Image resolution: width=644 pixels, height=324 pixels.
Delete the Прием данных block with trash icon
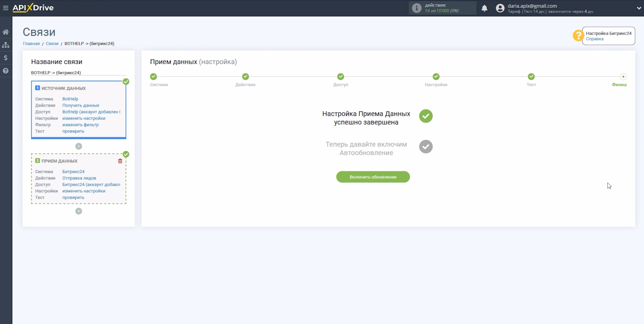(x=120, y=161)
